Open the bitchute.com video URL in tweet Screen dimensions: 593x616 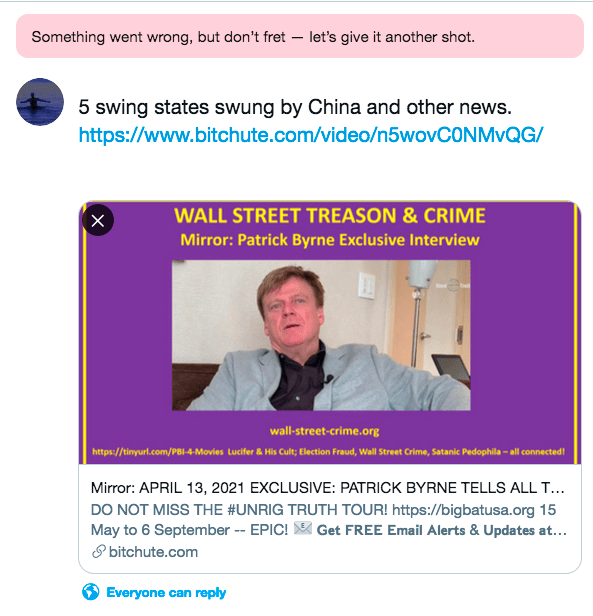click(311, 135)
